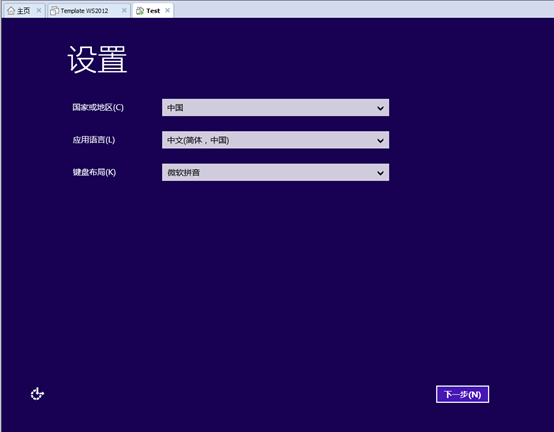This screenshot has height=432, width=554.
Task: Switch to the 主页 tab
Action: pos(24,11)
